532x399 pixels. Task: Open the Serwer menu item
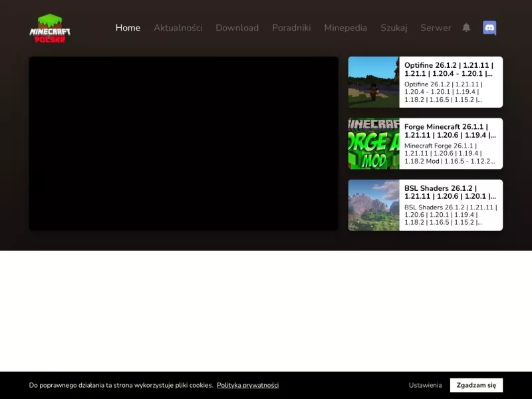point(436,28)
